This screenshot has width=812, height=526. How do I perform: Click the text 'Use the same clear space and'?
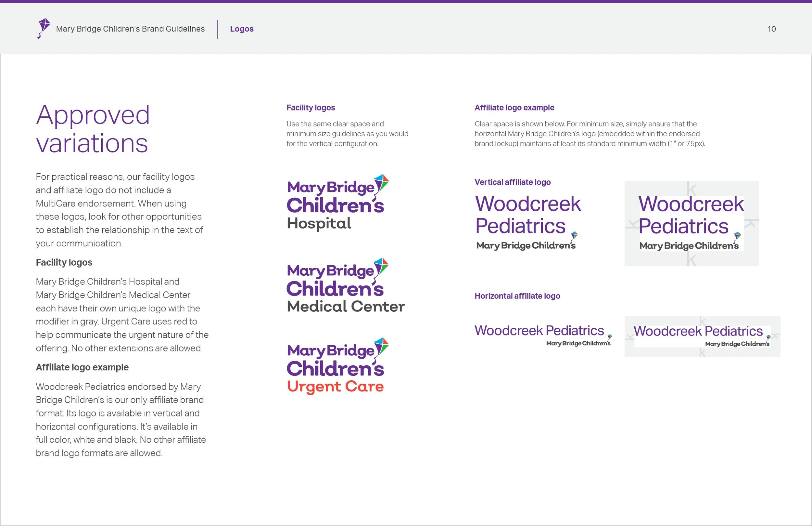coord(335,124)
